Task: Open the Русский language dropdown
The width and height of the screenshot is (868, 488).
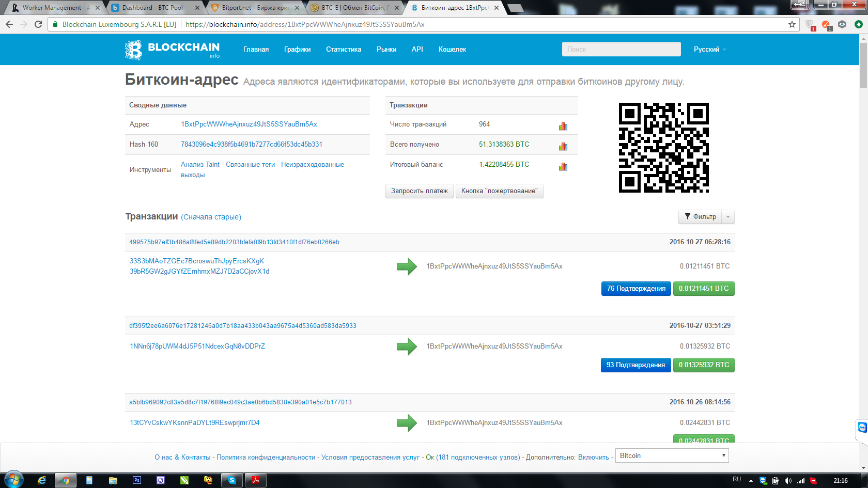Action: click(x=710, y=50)
